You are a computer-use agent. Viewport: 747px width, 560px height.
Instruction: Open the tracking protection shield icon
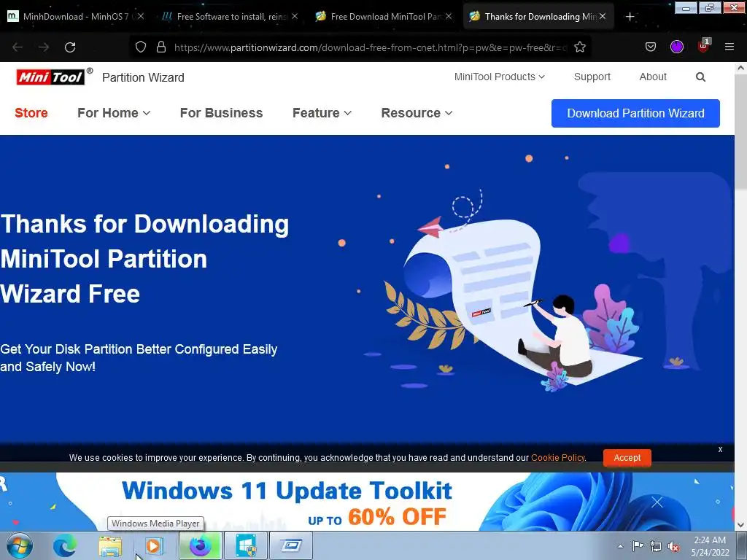click(x=141, y=47)
